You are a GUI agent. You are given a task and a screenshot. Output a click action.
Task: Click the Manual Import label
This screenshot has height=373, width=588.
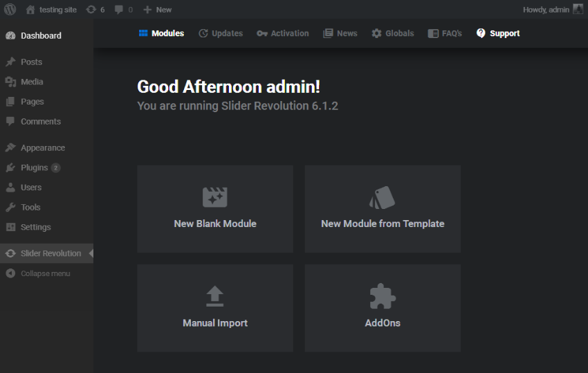[x=215, y=323]
